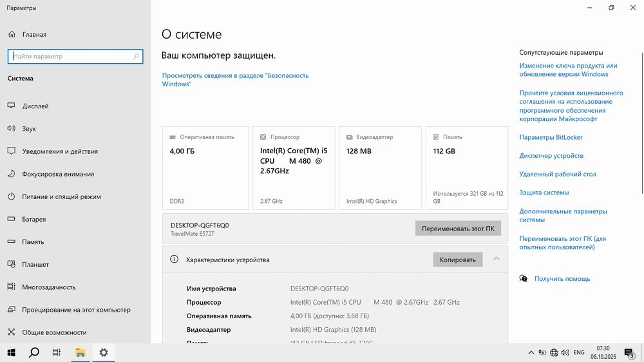This screenshot has width=644, height=362.
Task: Select Intel(R) HD Graphics (128 MB) value
Action: [333, 330]
